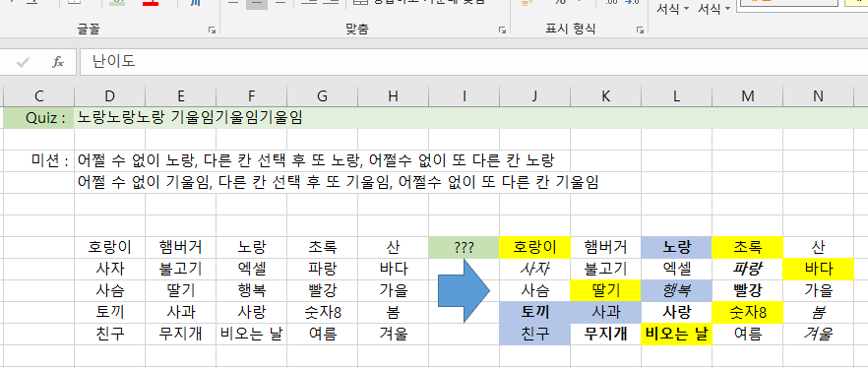Select '호랑이' cell in column D

109,247
